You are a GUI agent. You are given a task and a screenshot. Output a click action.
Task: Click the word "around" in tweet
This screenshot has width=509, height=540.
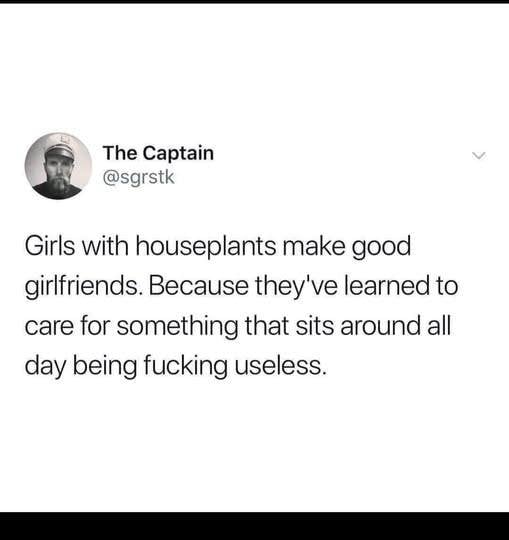(381, 326)
